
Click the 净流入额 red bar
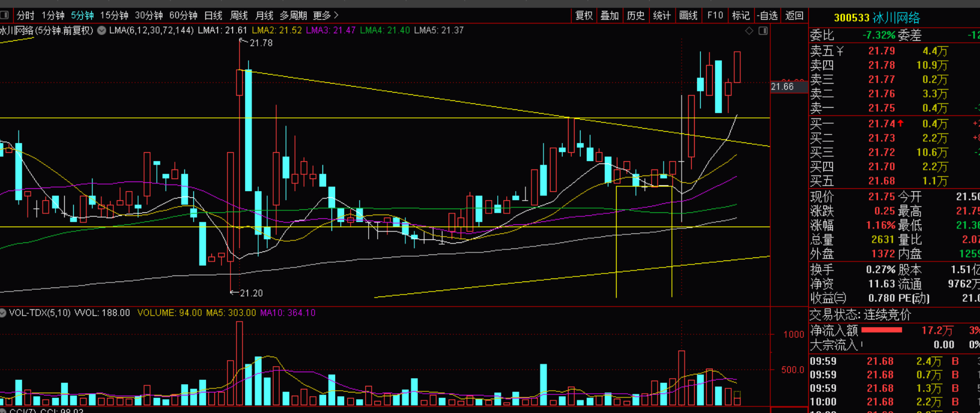[x=882, y=330]
